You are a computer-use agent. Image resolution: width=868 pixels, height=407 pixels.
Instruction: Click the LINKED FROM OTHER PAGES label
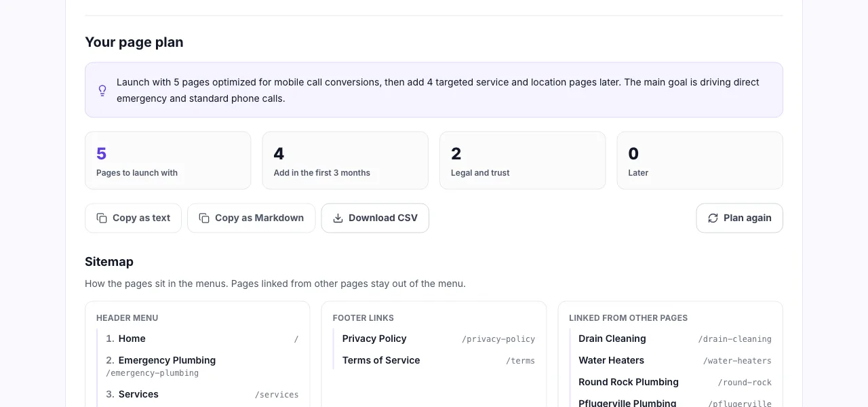(x=629, y=318)
